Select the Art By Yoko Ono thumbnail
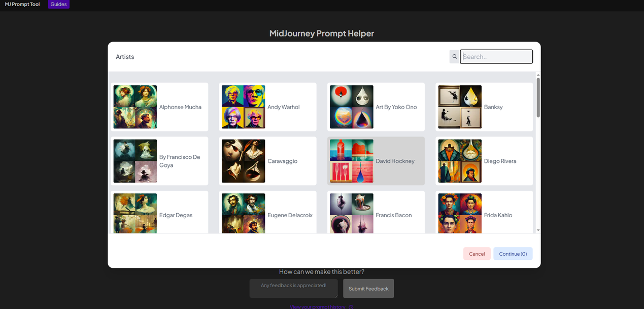This screenshot has width=644, height=309. click(x=352, y=107)
